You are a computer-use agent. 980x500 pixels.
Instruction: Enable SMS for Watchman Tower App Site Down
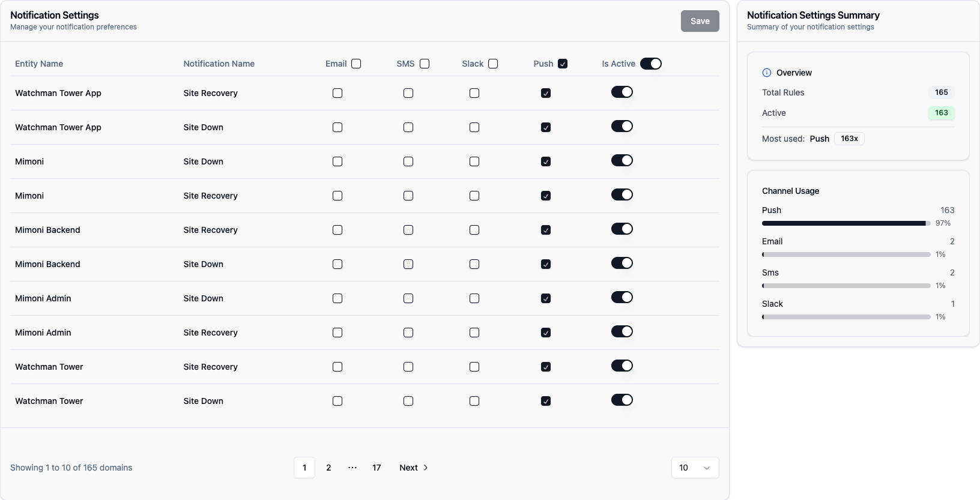click(x=408, y=127)
